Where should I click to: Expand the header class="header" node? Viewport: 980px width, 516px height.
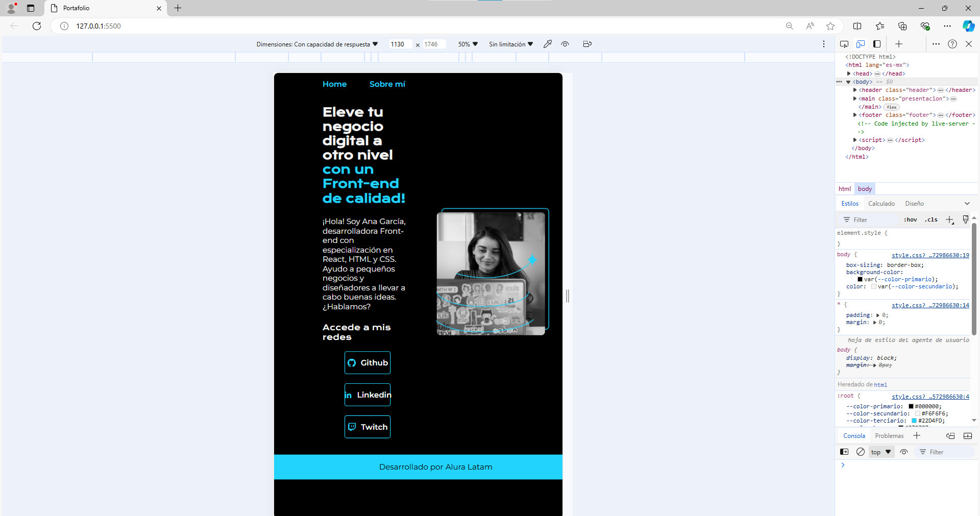(855, 90)
